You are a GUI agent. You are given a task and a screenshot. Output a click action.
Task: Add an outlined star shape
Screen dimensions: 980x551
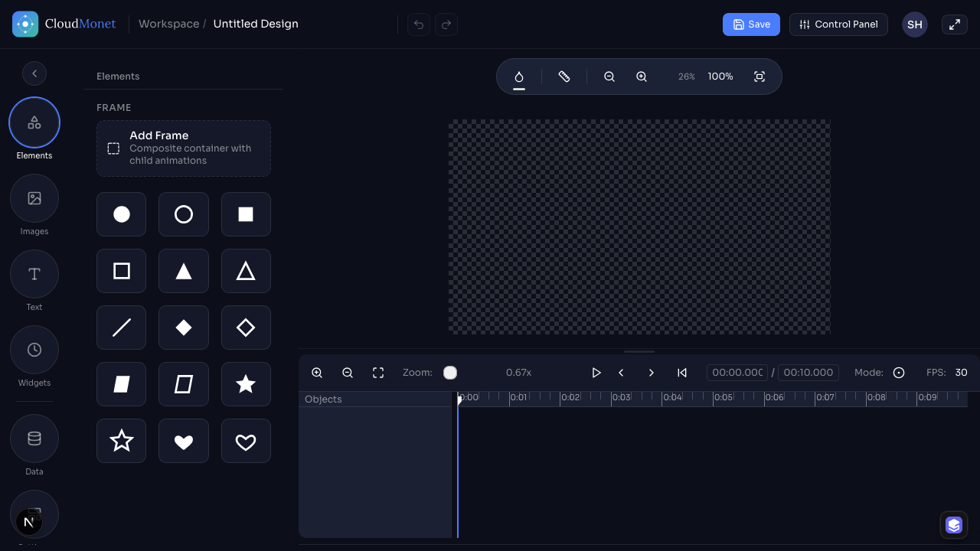(x=121, y=441)
